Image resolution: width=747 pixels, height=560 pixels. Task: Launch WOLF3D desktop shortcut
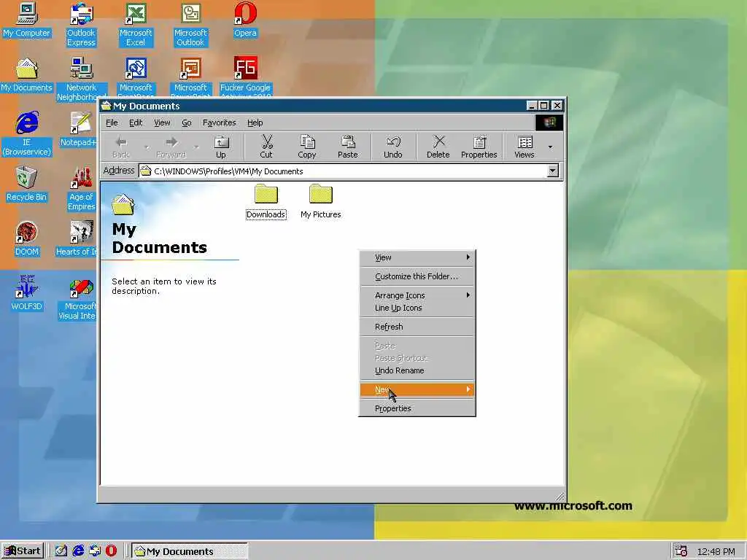[x=27, y=294]
